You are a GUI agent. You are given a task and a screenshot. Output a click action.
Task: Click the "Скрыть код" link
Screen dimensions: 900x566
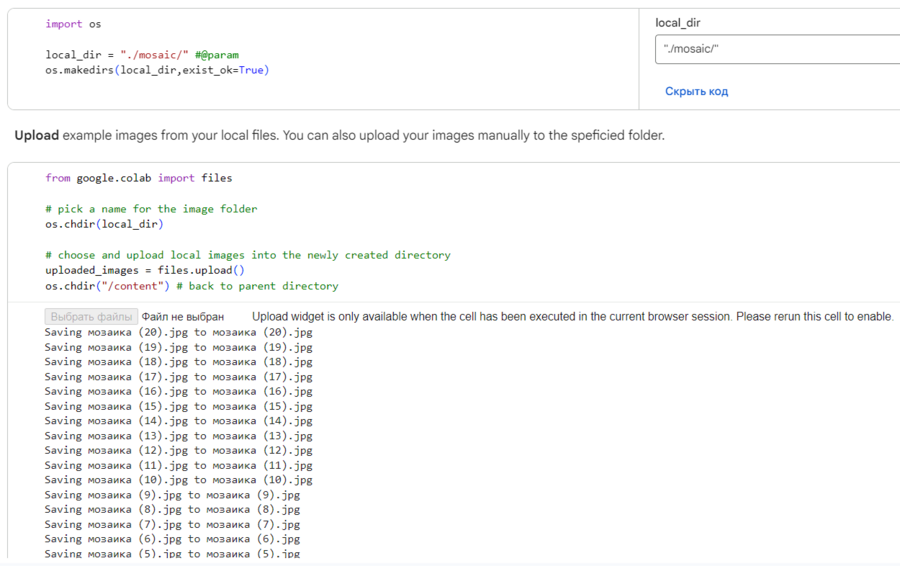[x=696, y=91]
